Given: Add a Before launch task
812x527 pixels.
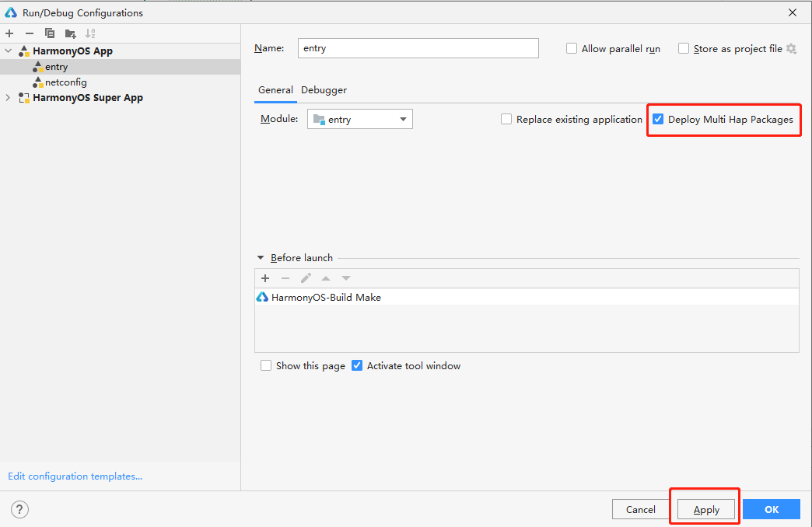Looking at the screenshot, I should pos(265,278).
